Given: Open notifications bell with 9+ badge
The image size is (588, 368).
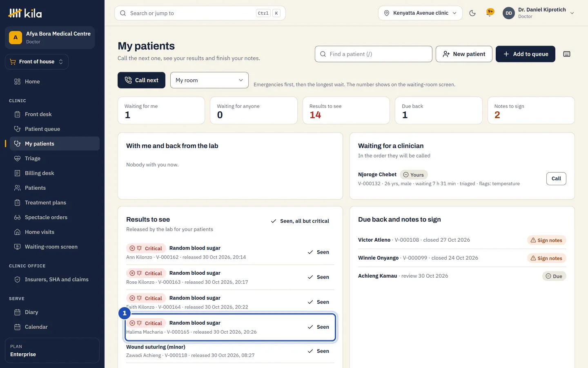Looking at the screenshot, I should 490,13.
